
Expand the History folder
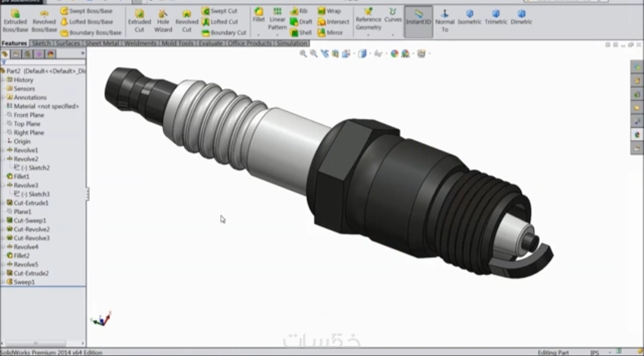click(3, 80)
